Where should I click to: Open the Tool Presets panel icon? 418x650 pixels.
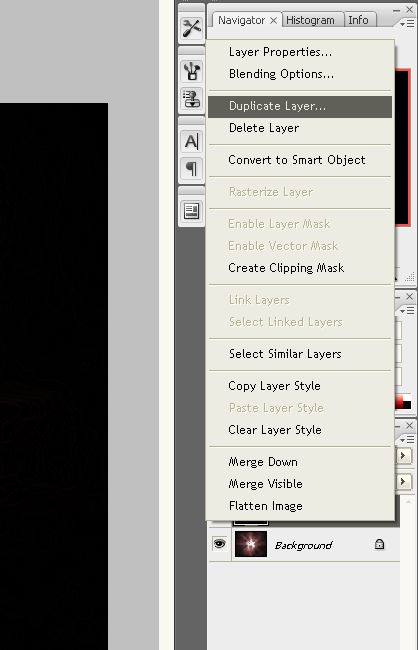coord(192,28)
